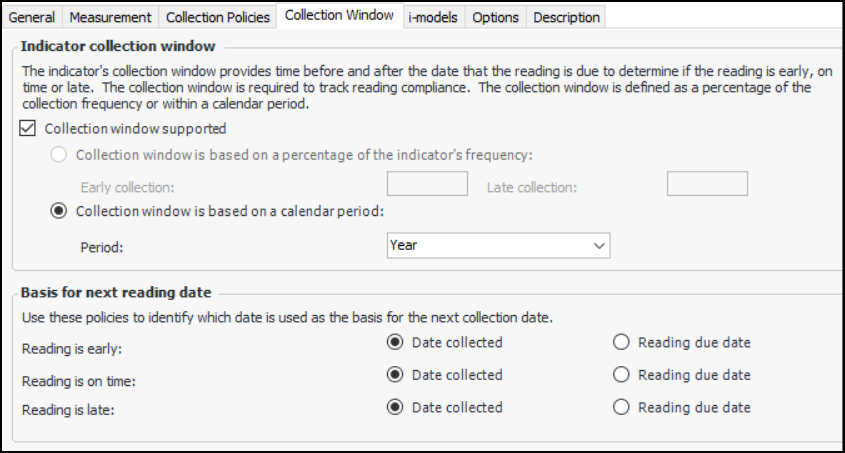This screenshot has width=845, height=453.
Task: Go to the Collection Policies tab
Action: 218,17
